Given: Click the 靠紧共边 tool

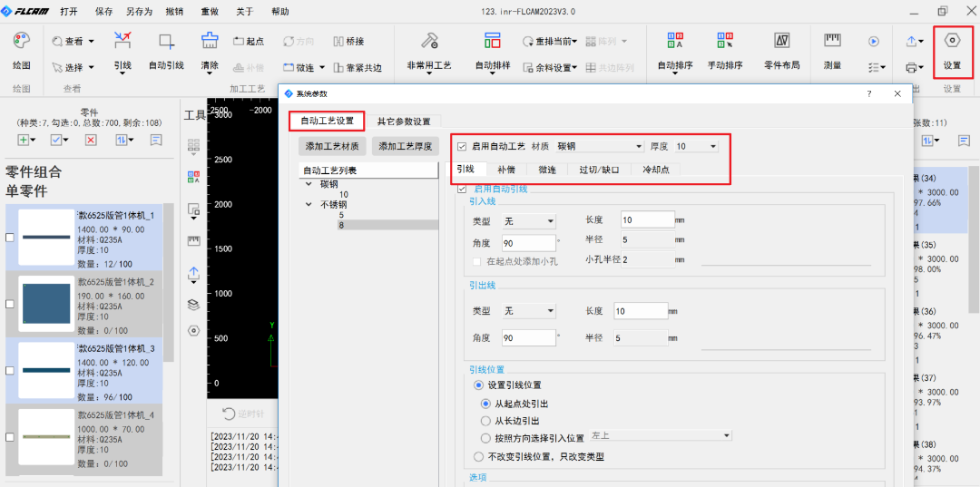Looking at the screenshot, I should click(x=357, y=67).
